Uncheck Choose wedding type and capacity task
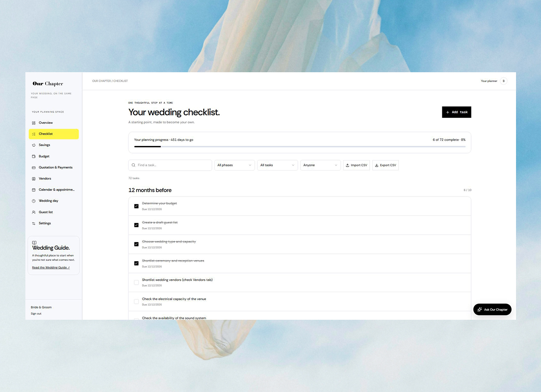The image size is (541, 392). pyautogui.click(x=136, y=244)
